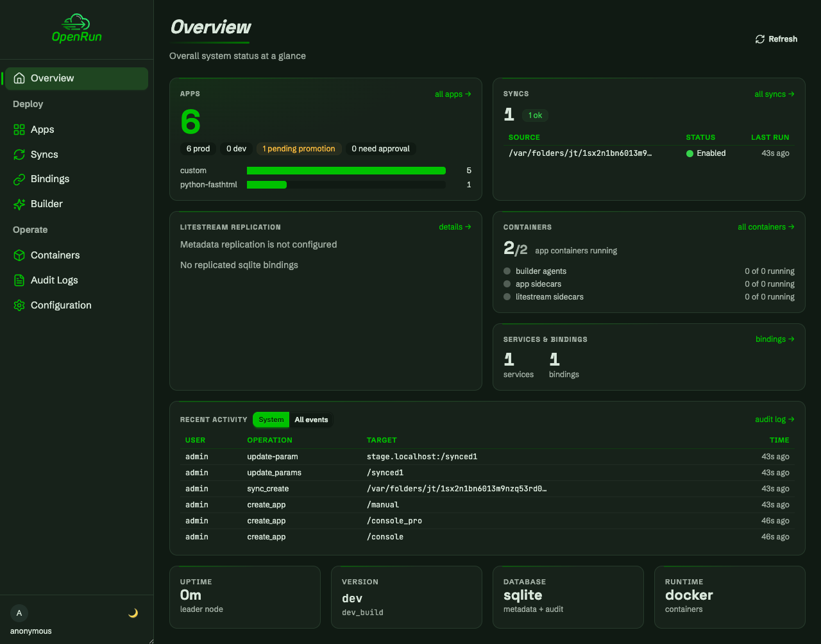Screen dimensions: 821x644
Task: Click the Configuration gear icon
Action: tap(19, 305)
